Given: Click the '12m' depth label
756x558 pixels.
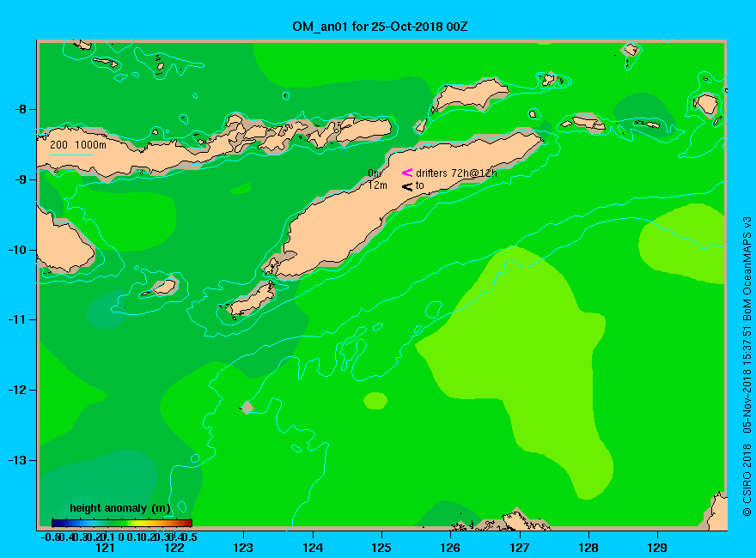Looking at the screenshot, I should [377, 185].
